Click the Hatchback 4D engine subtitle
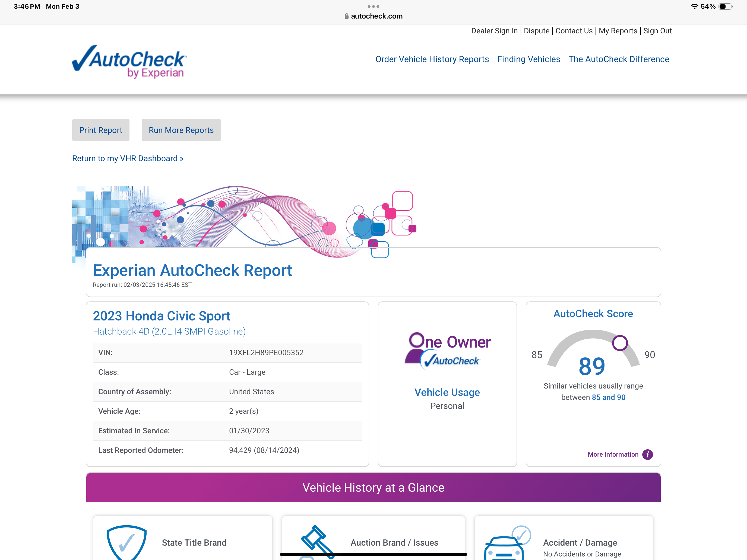The height and width of the screenshot is (560, 747). tap(169, 331)
